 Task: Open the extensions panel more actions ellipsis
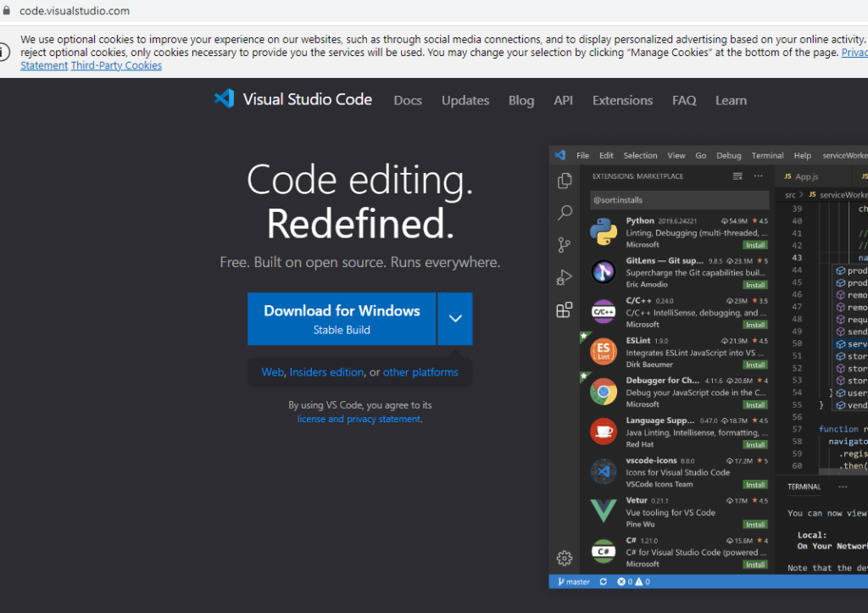pyautogui.click(x=759, y=176)
